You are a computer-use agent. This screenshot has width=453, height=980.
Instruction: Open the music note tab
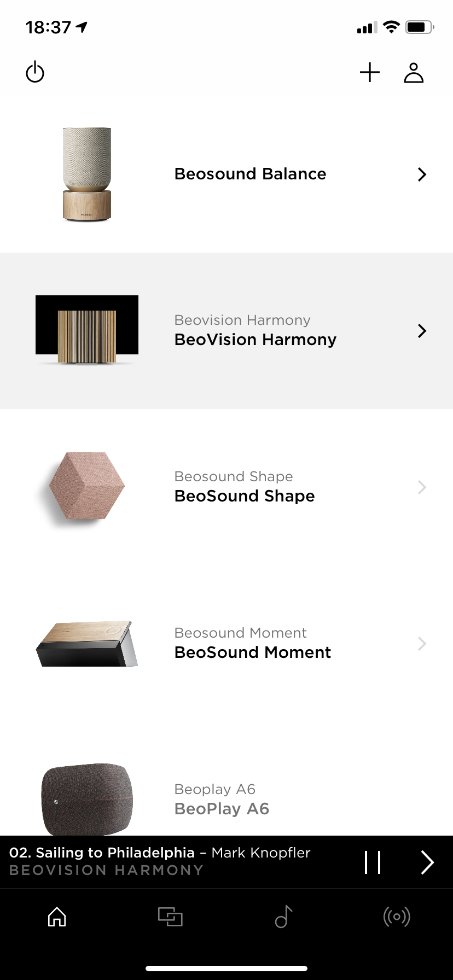coord(283,917)
